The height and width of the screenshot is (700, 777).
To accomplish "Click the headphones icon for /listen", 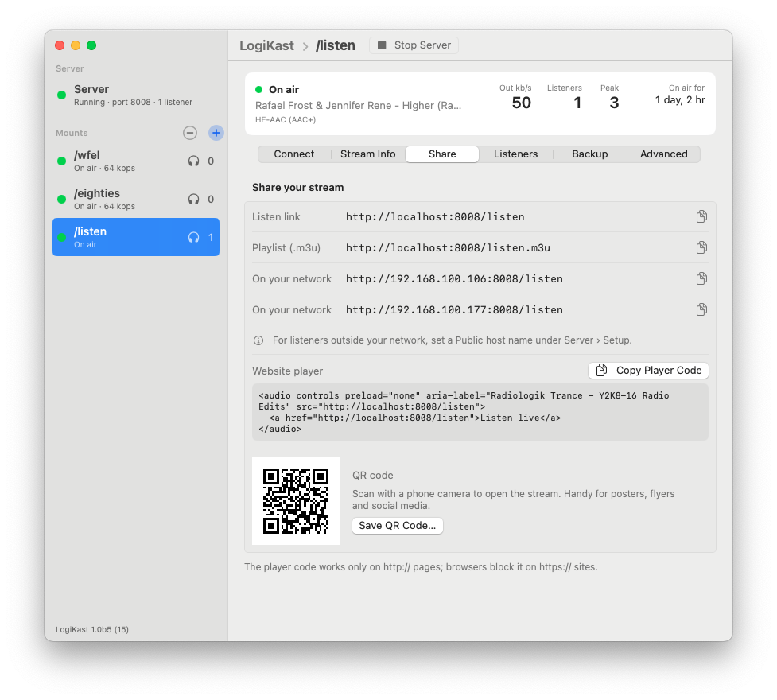I will (x=194, y=238).
